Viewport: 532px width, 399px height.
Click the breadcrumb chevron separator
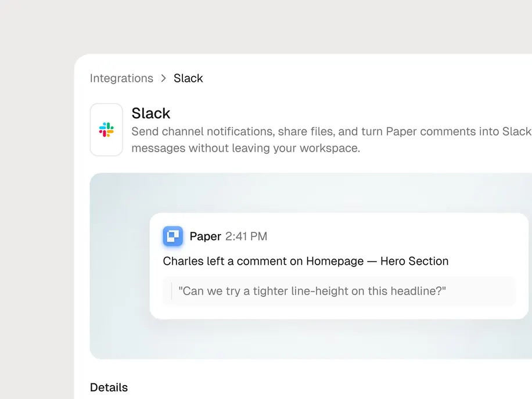tap(164, 78)
